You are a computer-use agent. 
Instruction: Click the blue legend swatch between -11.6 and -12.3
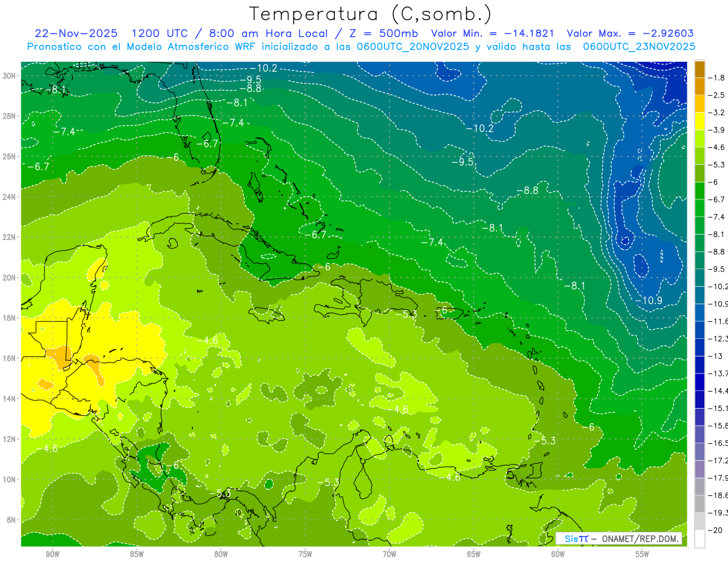(699, 330)
